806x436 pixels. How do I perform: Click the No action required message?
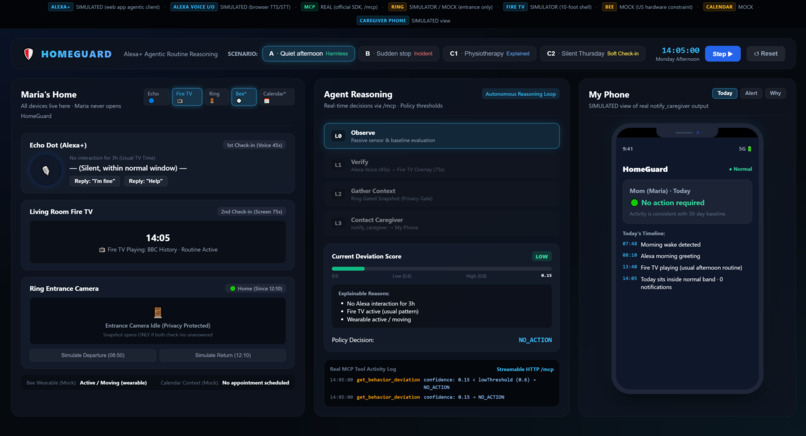pos(672,203)
